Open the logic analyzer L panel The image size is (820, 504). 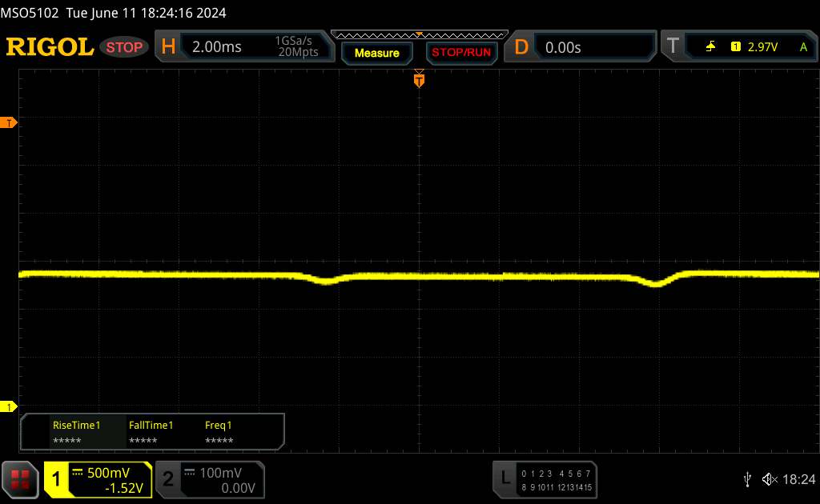pyautogui.click(x=505, y=478)
